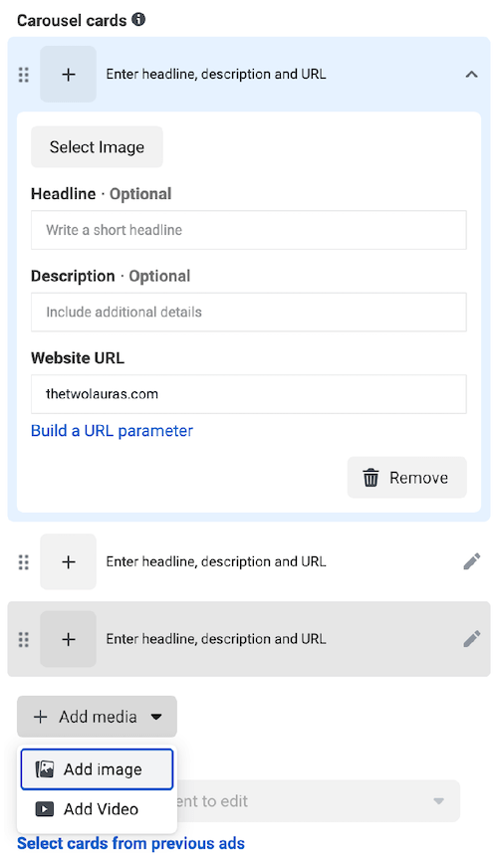Viewport: 498px width, 868px height.
Task: Select the Add Video menu option
Action: 97,809
